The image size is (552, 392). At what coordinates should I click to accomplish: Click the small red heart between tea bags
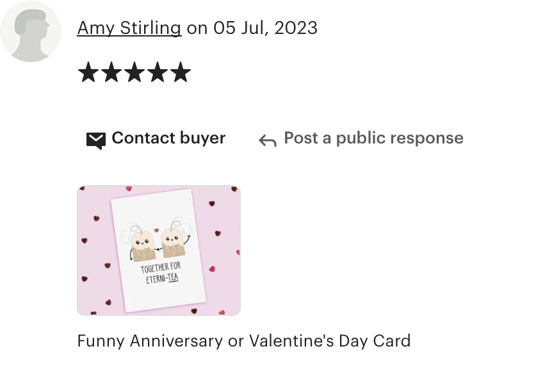point(156,231)
